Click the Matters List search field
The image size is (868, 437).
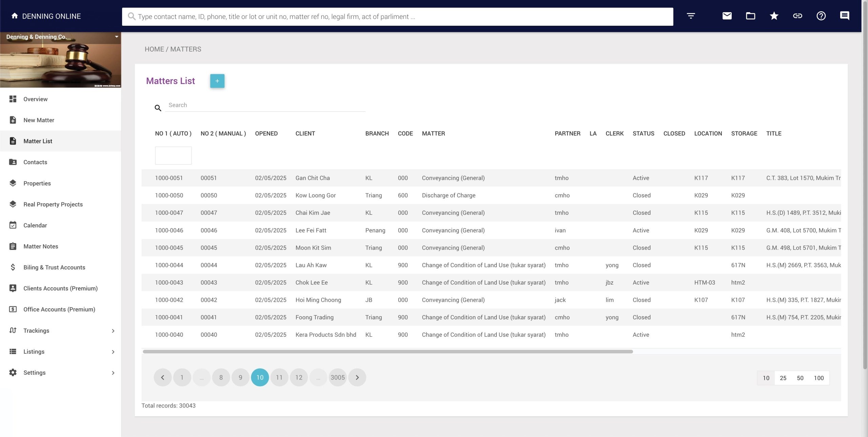pos(265,105)
